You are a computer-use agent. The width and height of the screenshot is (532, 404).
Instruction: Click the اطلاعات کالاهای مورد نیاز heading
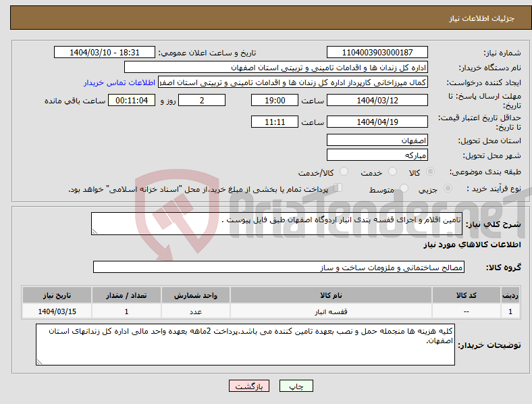coord(472,245)
